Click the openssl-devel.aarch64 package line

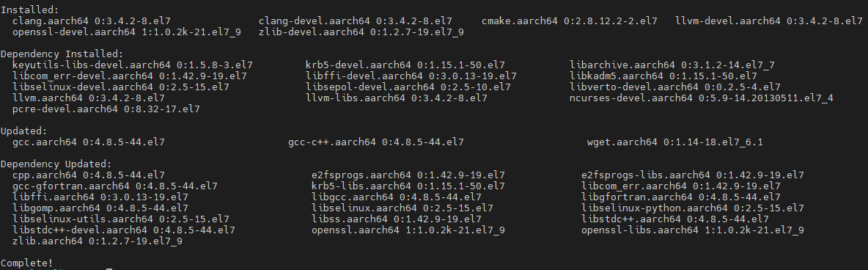[x=126, y=32]
